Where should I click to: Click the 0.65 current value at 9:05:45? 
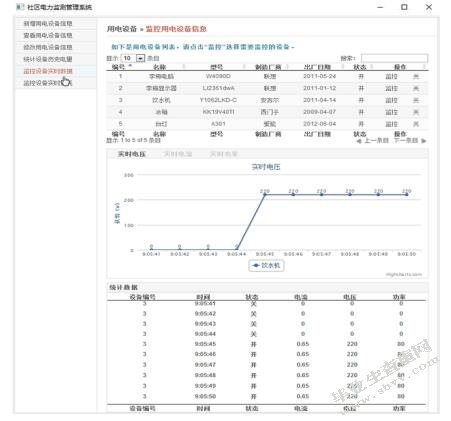point(303,344)
